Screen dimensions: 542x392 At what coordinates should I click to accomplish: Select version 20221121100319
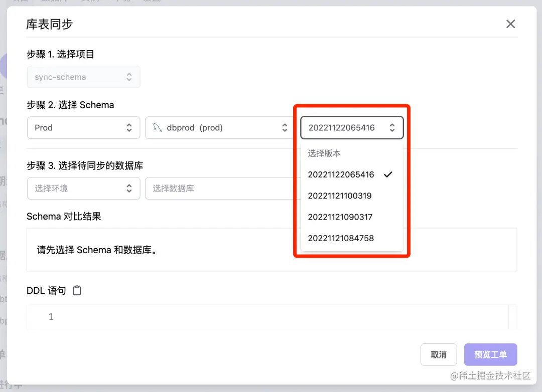coord(352,195)
